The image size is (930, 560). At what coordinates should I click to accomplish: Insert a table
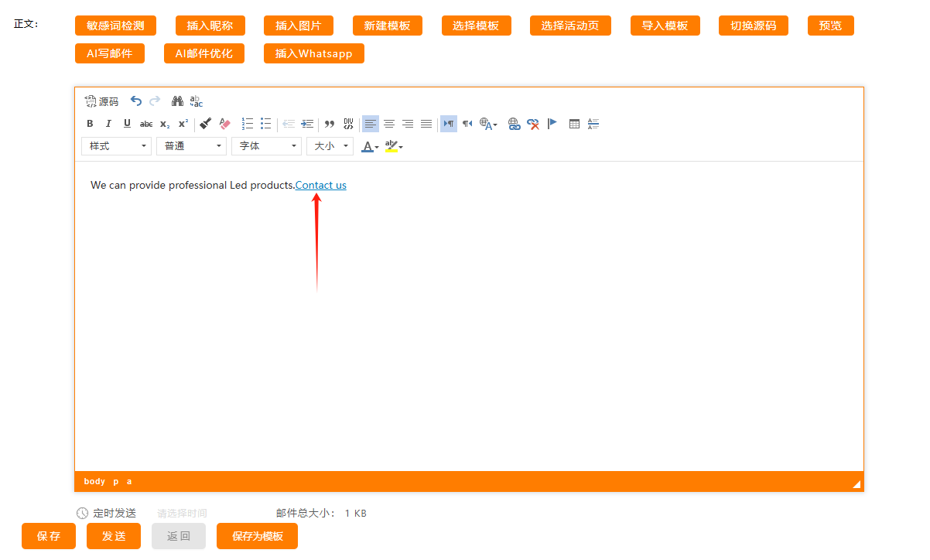pyautogui.click(x=574, y=124)
